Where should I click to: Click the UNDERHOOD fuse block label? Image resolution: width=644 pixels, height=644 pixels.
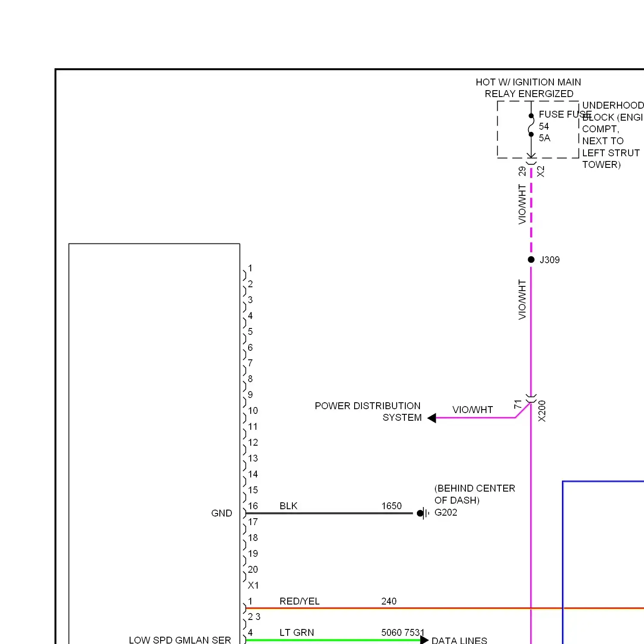click(x=613, y=105)
